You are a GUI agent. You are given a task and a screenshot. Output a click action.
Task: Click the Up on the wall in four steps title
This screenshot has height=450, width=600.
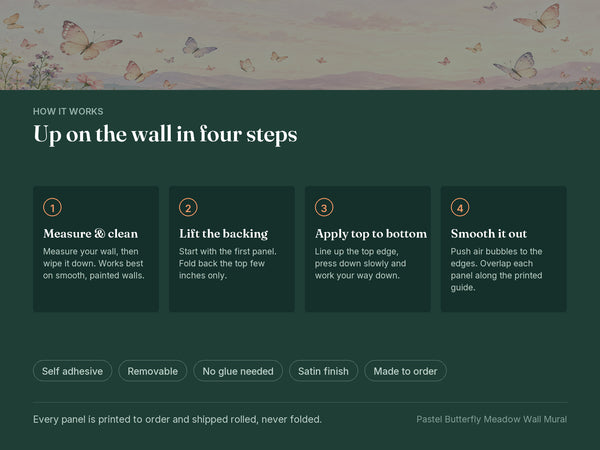coord(165,134)
